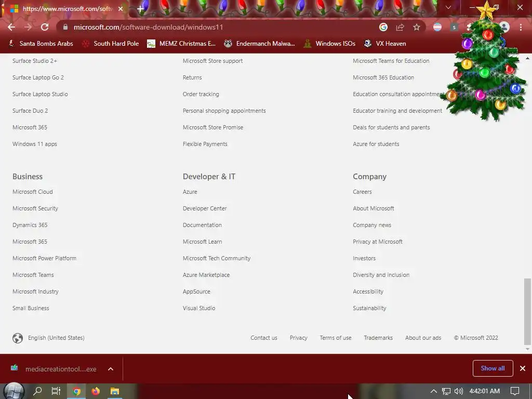532x399 pixels.
Task: Launch Firefox from the taskbar
Action: coord(96,391)
